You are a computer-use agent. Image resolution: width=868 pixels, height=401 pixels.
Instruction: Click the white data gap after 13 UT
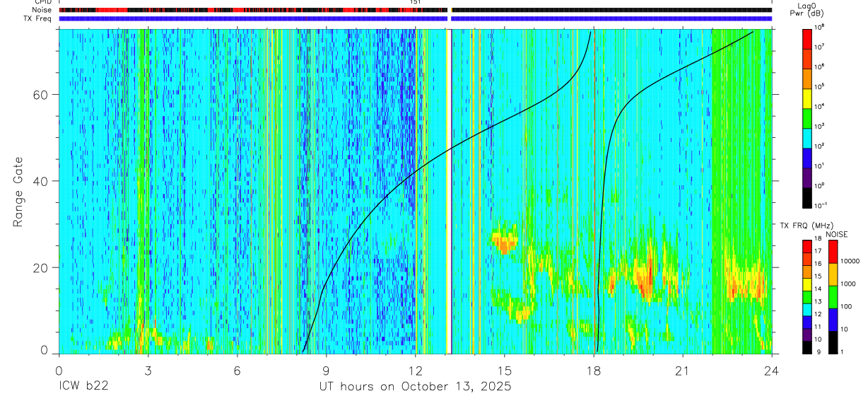tap(450, 192)
